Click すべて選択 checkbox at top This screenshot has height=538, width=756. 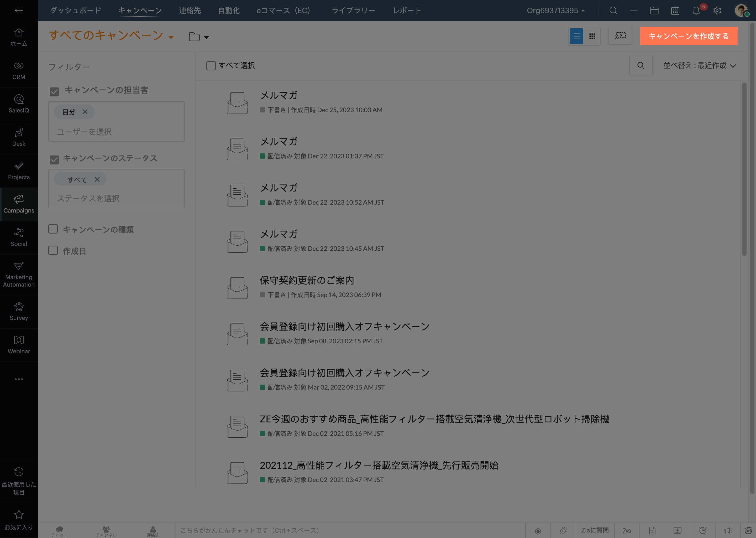pyautogui.click(x=211, y=65)
